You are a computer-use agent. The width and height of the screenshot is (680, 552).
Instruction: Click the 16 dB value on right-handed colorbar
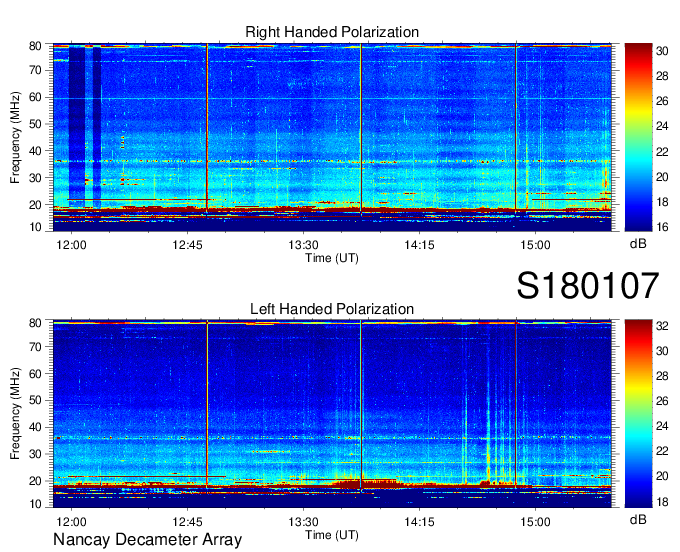(x=662, y=227)
